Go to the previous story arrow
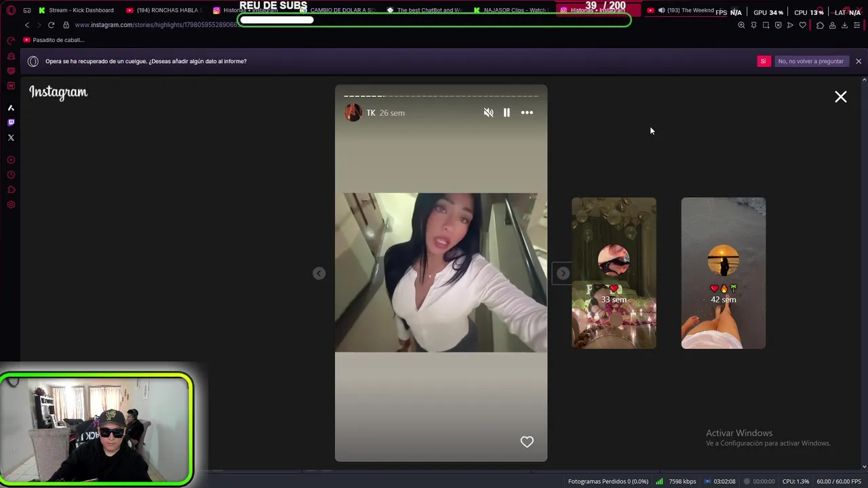Screen dimensions: 868x488 [319, 273]
